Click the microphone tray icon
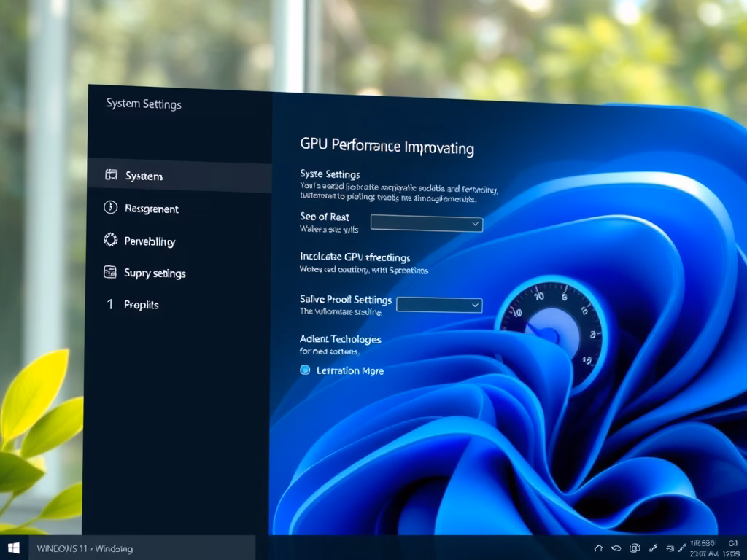 [x=653, y=548]
